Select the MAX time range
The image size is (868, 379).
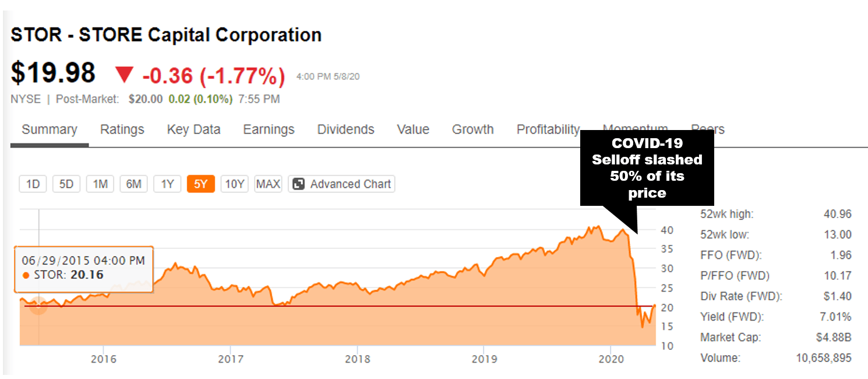tap(268, 184)
